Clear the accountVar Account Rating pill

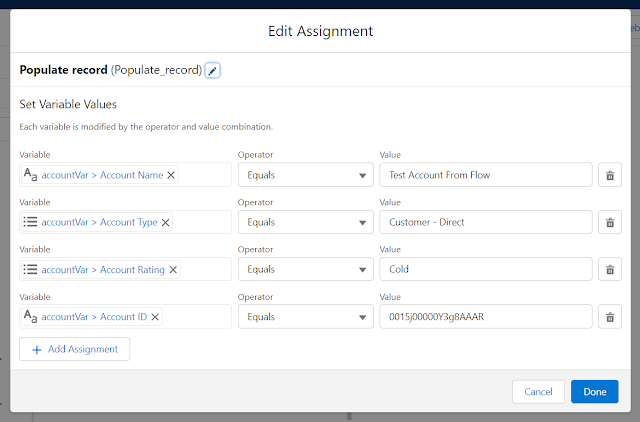pyautogui.click(x=173, y=270)
